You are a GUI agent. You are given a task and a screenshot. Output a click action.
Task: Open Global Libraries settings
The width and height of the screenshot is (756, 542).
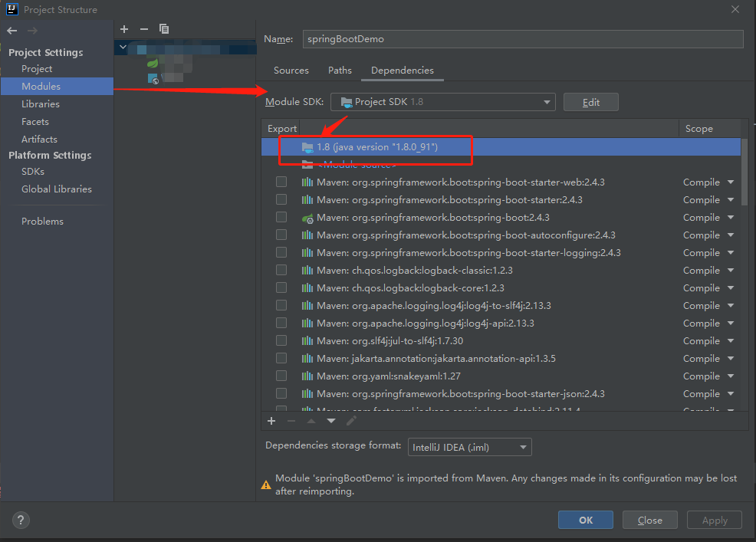[57, 189]
